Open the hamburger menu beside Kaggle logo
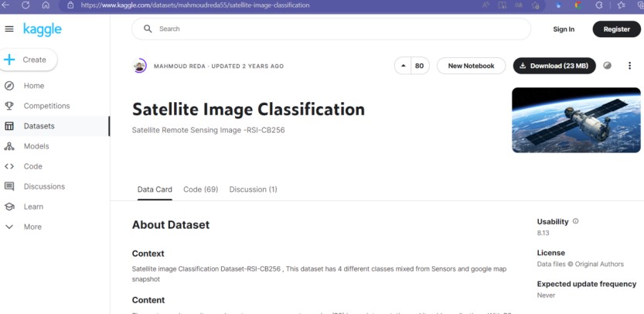 pos(9,29)
